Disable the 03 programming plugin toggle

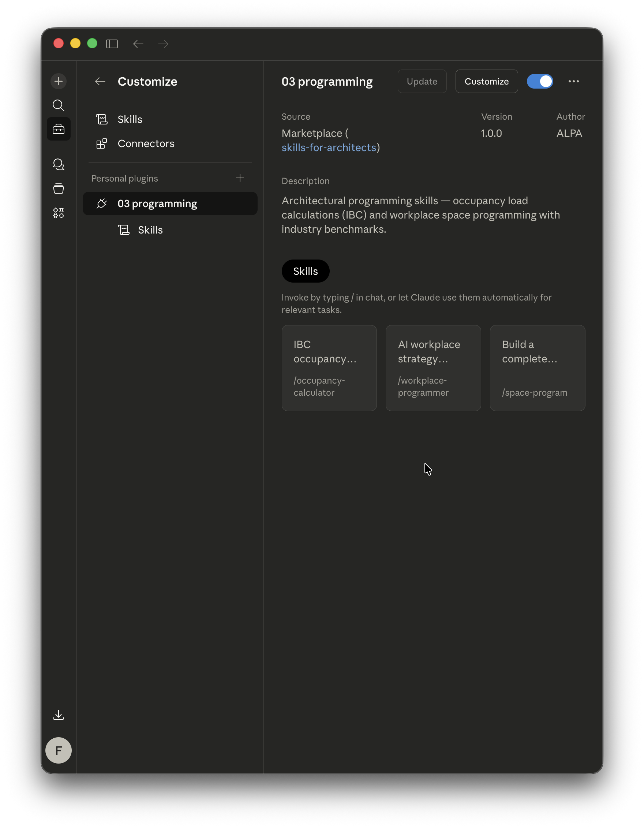[540, 81]
